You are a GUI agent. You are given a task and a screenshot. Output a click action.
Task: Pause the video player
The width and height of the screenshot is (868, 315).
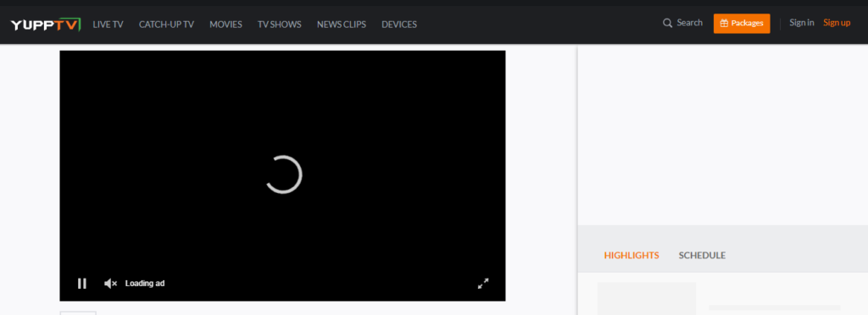pos(82,284)
